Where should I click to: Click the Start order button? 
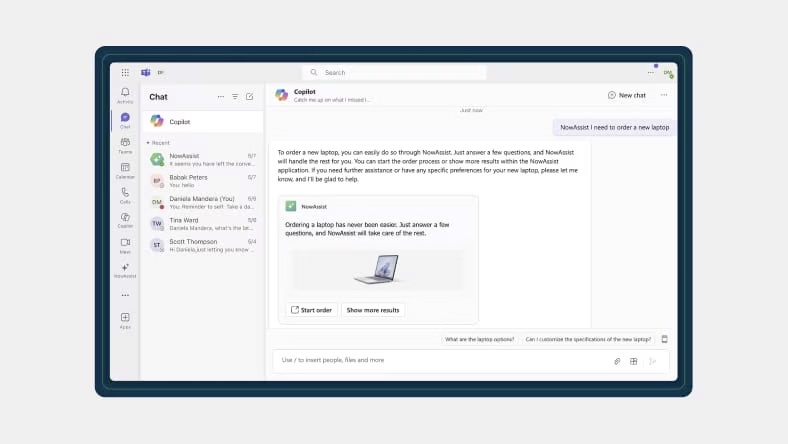tap(312, 310)
